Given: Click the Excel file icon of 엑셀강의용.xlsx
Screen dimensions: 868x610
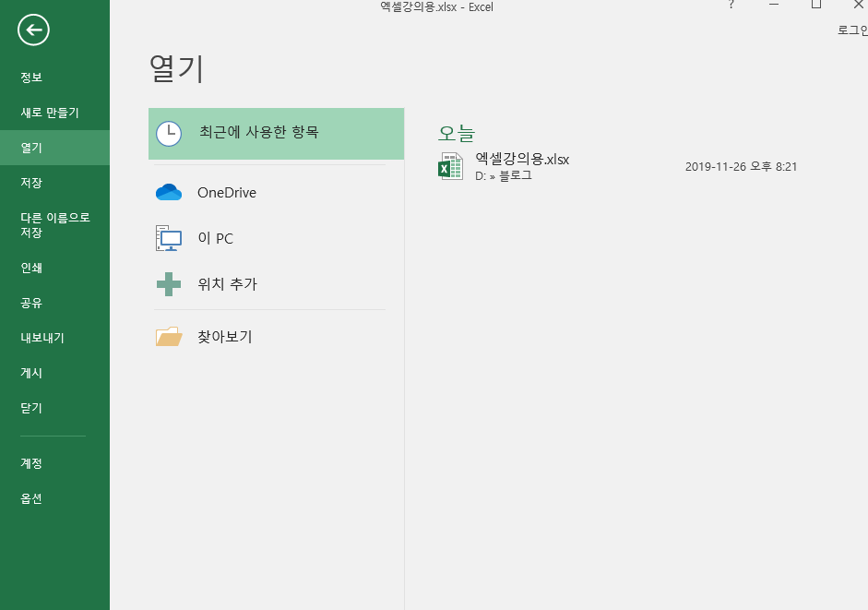Looking at the screenshot, I should point(451,166).
